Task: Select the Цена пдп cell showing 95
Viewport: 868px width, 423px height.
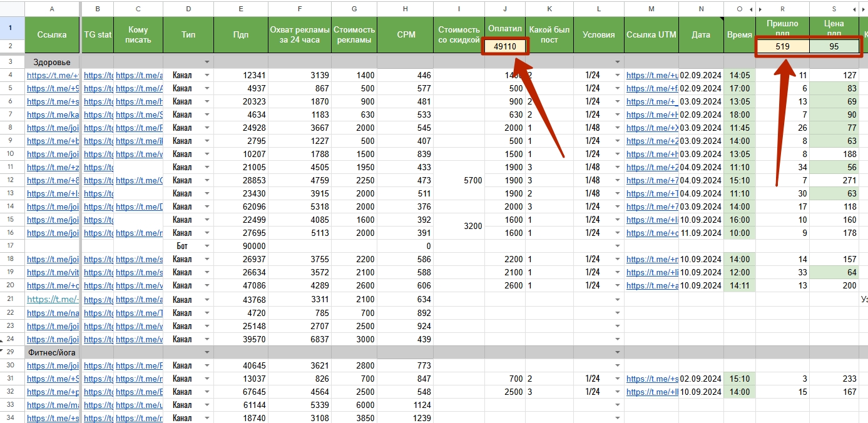Action: [834, 47]
